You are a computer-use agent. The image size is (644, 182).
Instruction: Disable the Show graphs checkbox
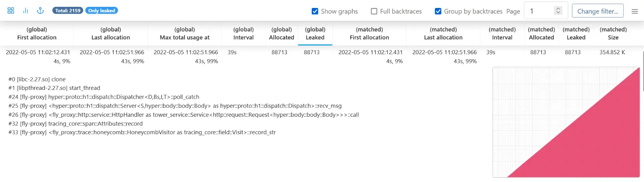coord(315,11)
